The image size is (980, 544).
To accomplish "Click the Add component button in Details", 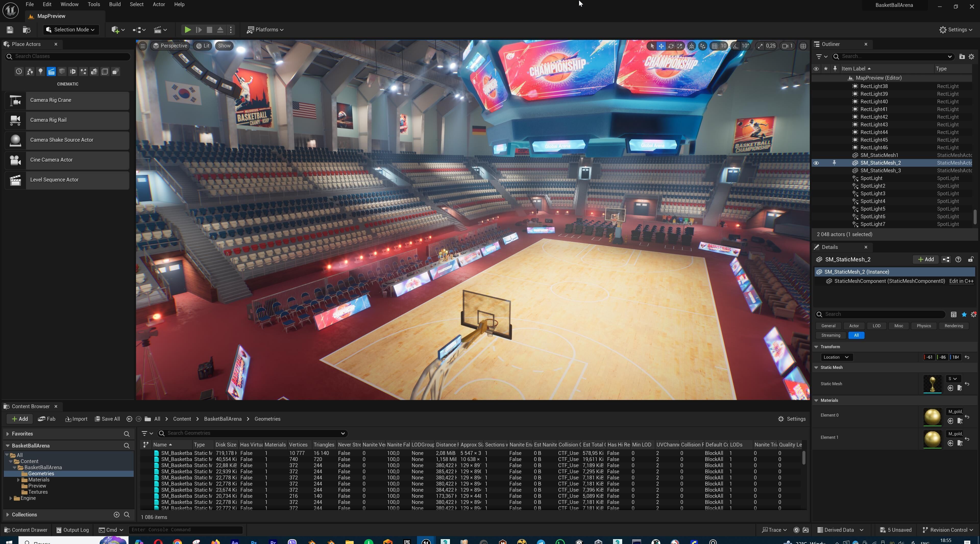I will click(x=926, y=259).
